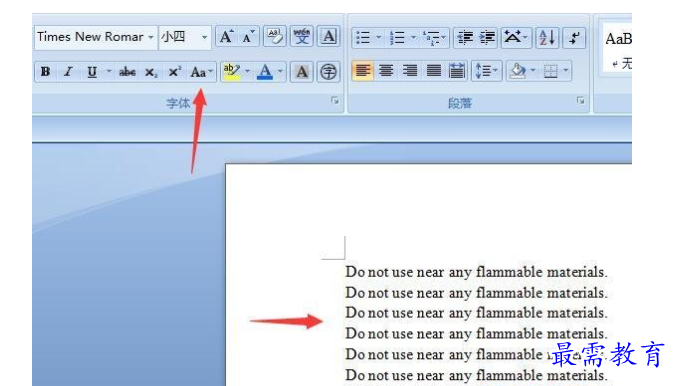Open the Phonetic Guide (wén) tool
Viewport: 673px width, 386px height.
[x=302, y=37]
